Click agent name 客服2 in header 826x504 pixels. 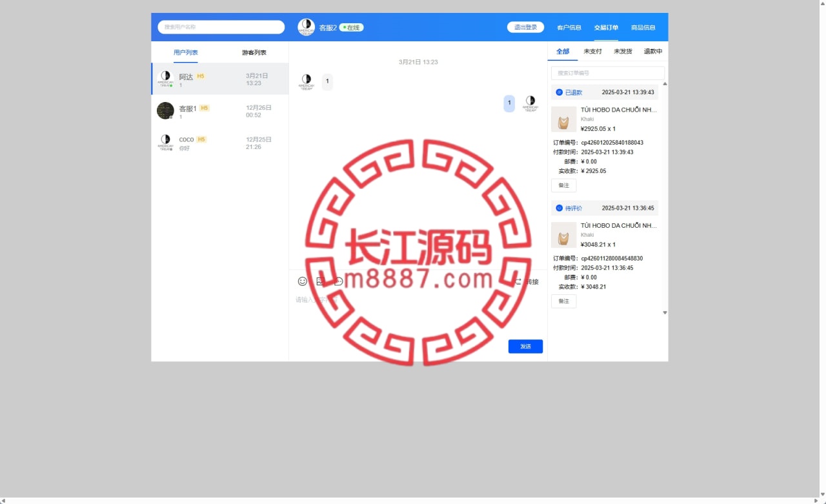point(328,28)
